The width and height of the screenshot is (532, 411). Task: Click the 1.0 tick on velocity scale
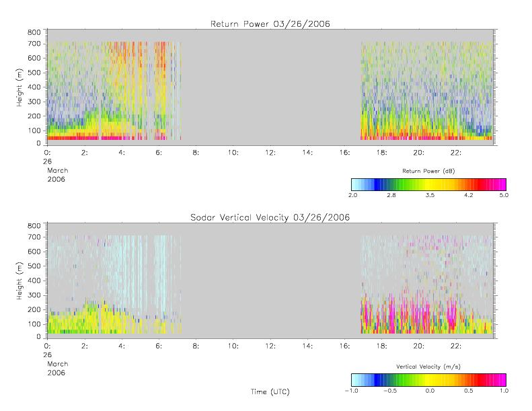[x=504, y=391]
